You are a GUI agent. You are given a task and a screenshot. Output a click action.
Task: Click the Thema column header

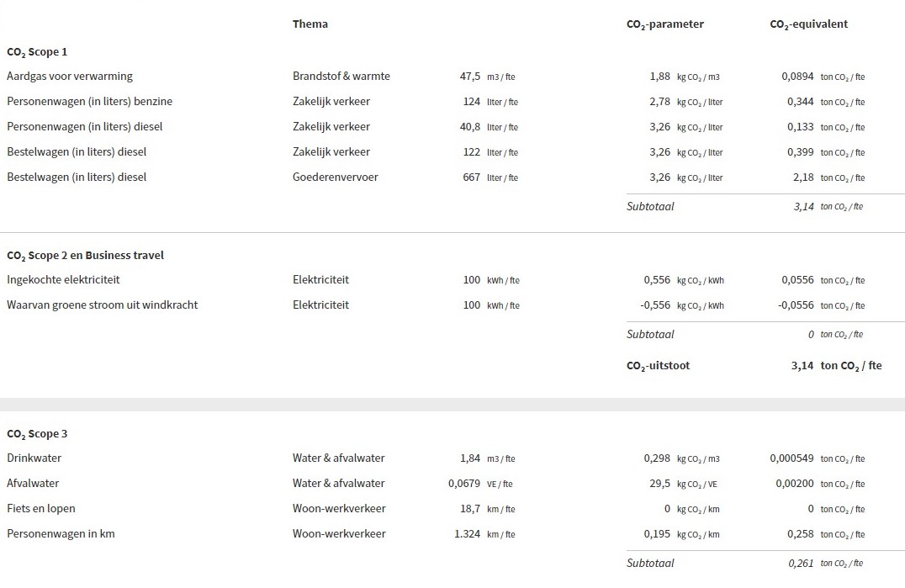click(310, 24)
